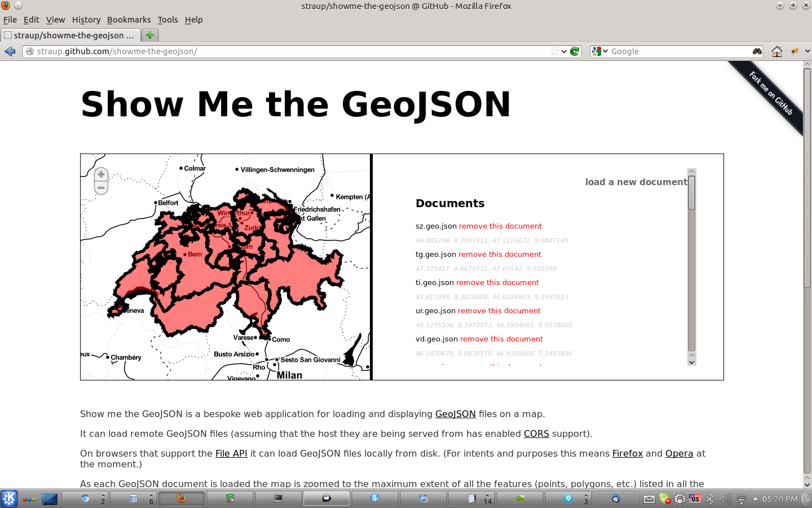Open the File menu
Screen dimensions: 812x508
click(x=10, y=20)
